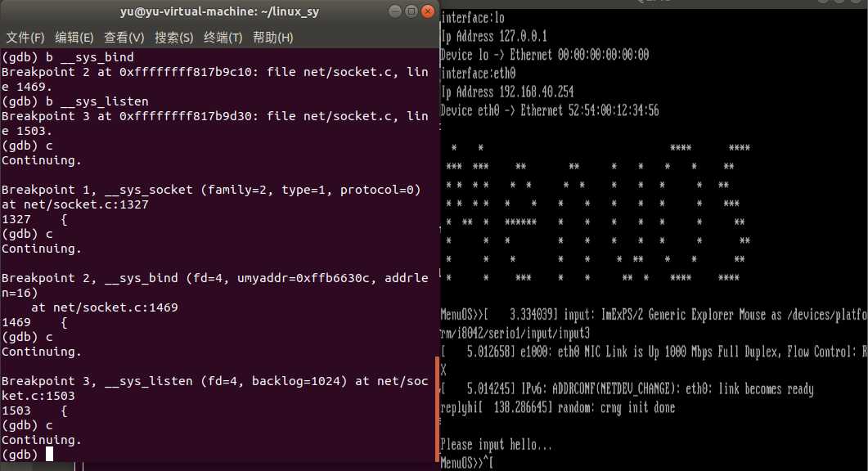Minimize the gdb terminal window
Screen dimensions: 868x471
(394, 11)
